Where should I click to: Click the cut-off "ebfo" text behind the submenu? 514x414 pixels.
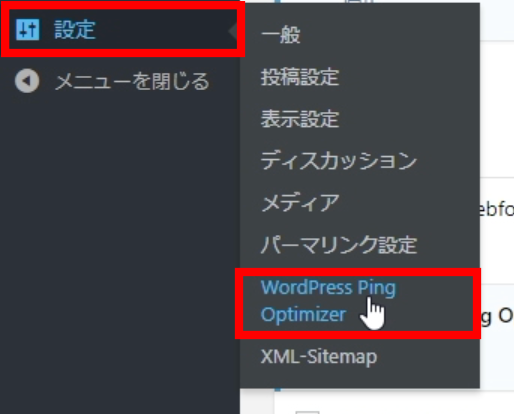(497, 210)
